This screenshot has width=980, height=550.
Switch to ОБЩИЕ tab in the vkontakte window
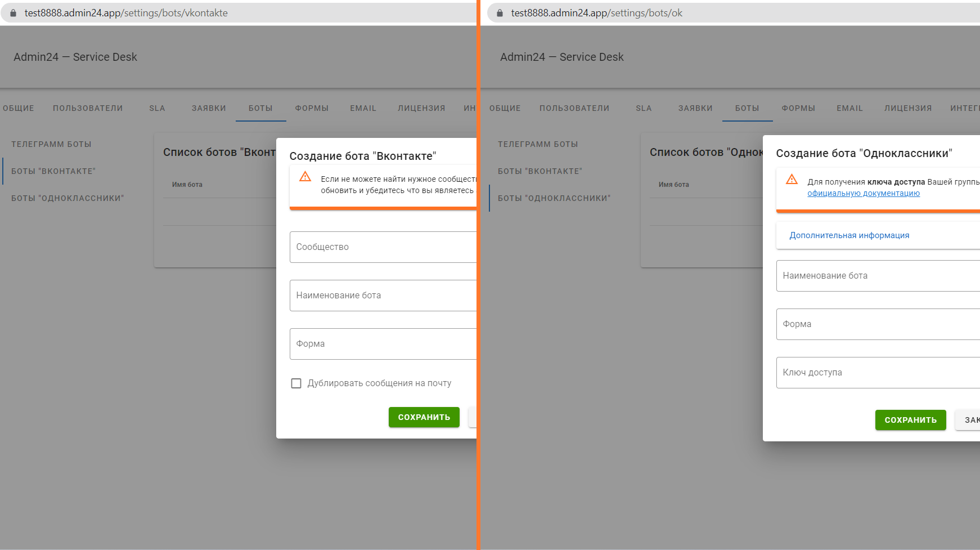[19, 108]
